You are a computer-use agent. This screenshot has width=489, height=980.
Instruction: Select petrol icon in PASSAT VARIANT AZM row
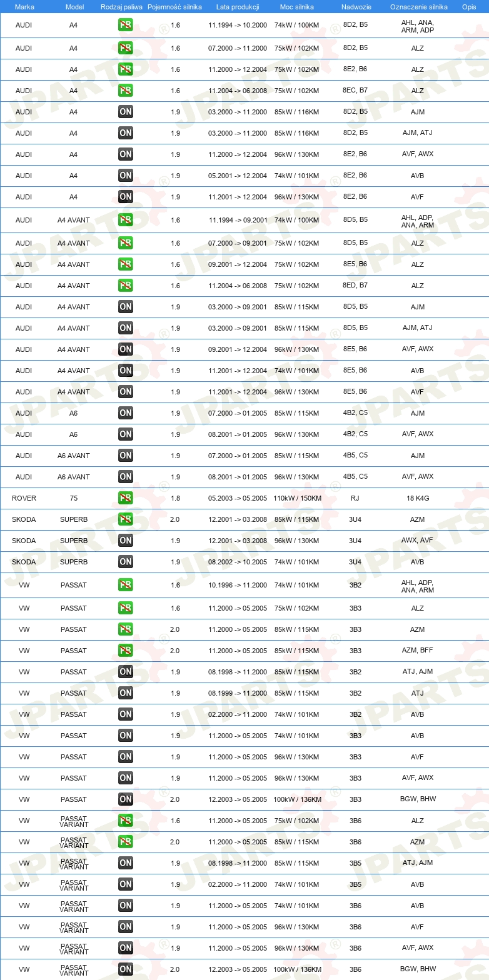[x=126, y=842]
